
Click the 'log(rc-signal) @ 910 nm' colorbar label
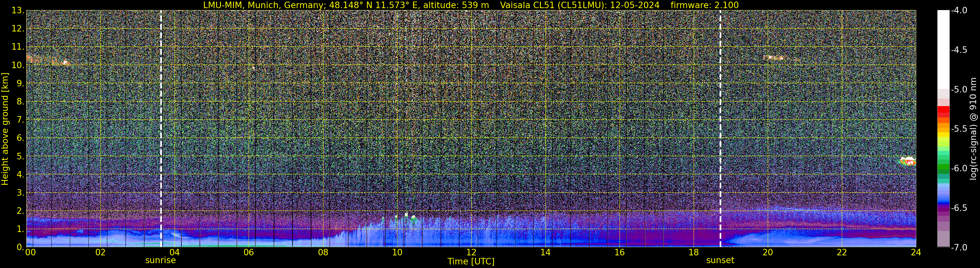coord(973,129)
